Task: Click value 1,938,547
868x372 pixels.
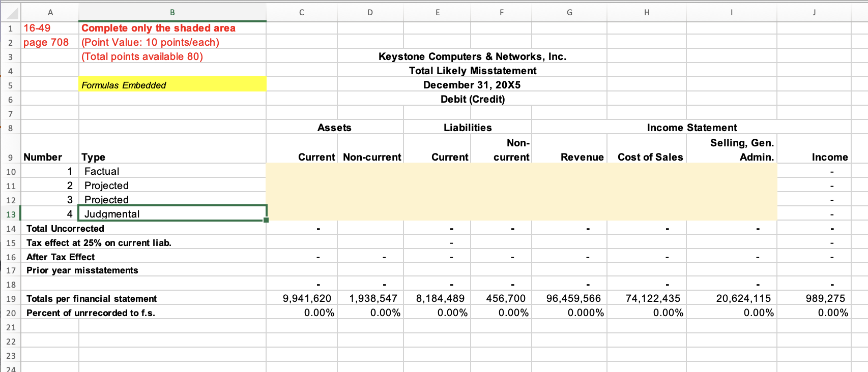Action: click(x=373, y=298)
